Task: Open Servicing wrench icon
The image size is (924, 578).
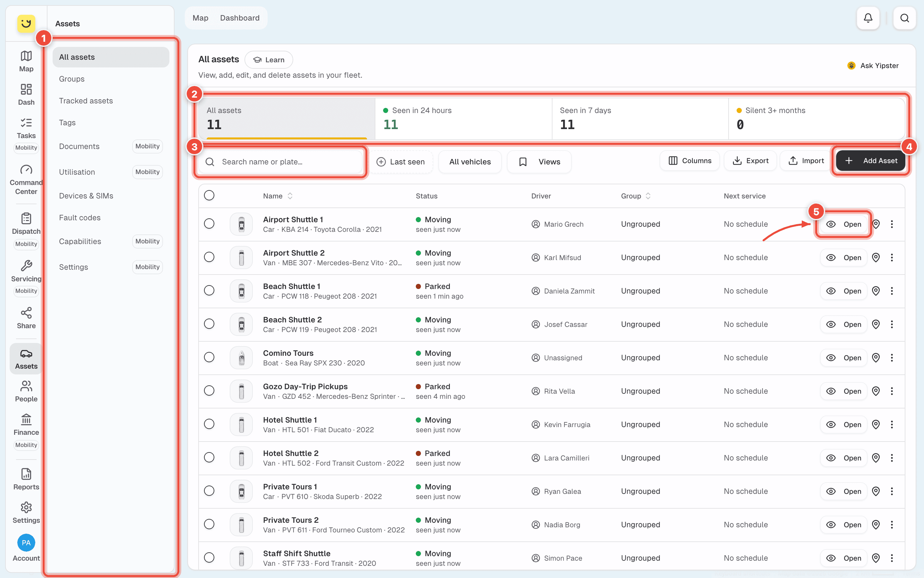Action: (26, 266)
